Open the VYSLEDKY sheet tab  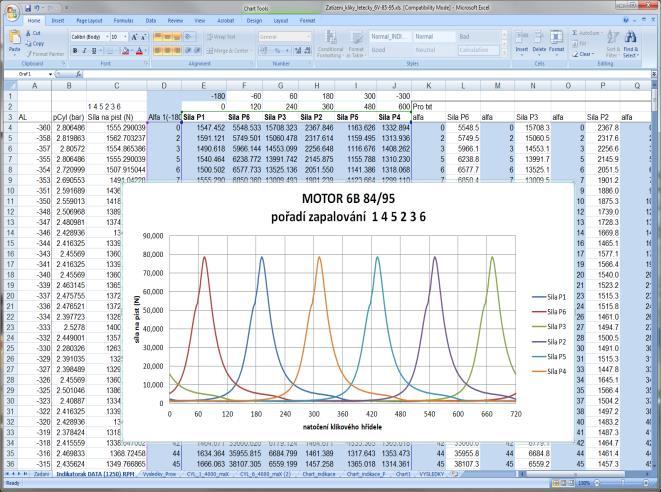click(x=431, y=474)
